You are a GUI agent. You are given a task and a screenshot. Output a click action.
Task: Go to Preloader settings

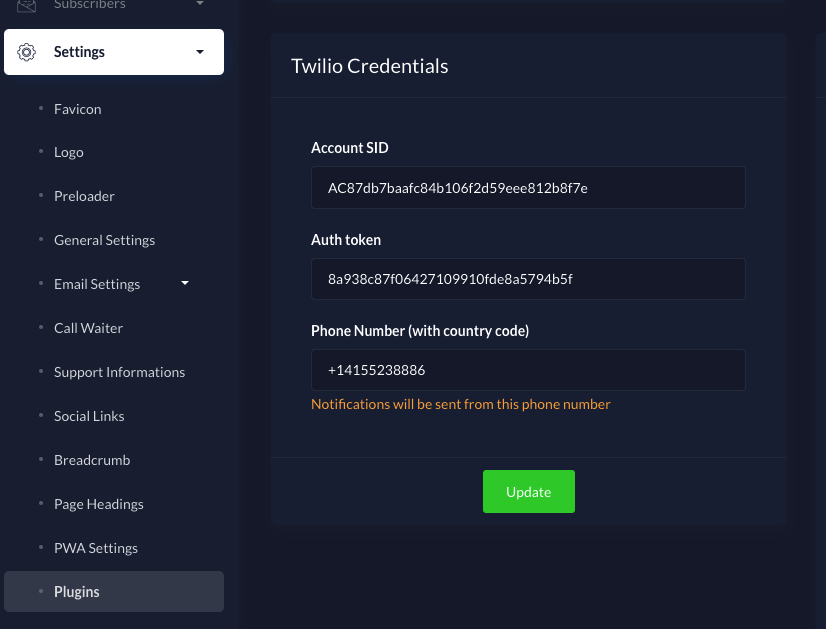point(84,196)
